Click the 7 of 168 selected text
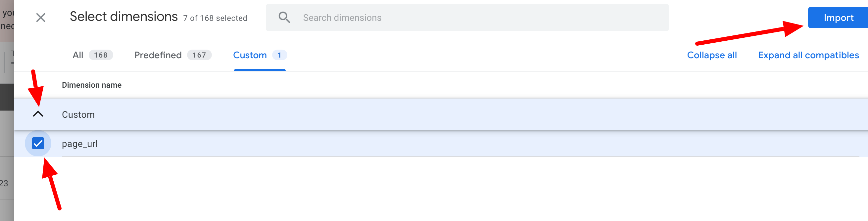 pos(215,18)
